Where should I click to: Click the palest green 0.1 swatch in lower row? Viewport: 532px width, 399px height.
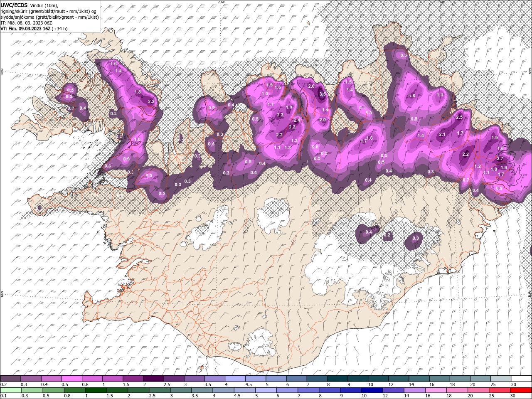(x=11, y=390)
